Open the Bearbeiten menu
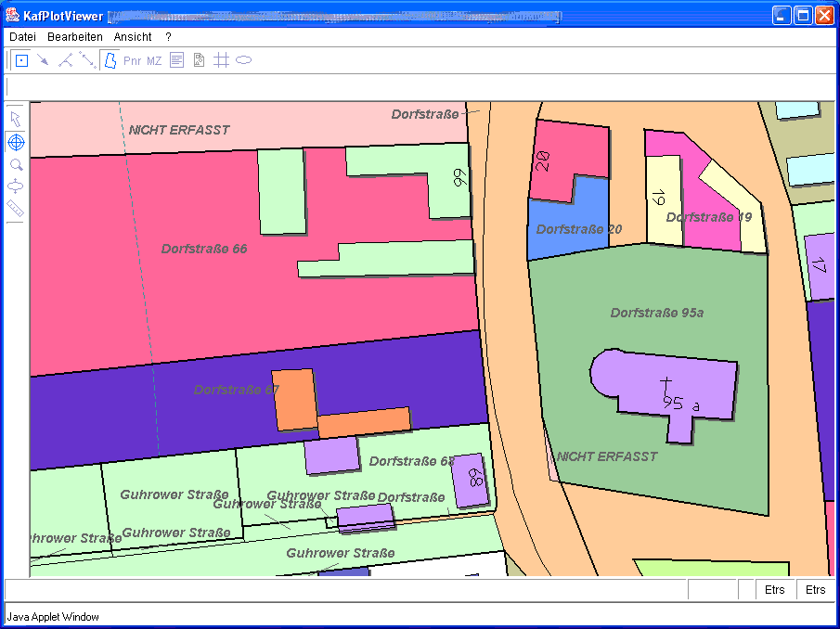Viewport: 840px width, 629px height. (75, 36)
